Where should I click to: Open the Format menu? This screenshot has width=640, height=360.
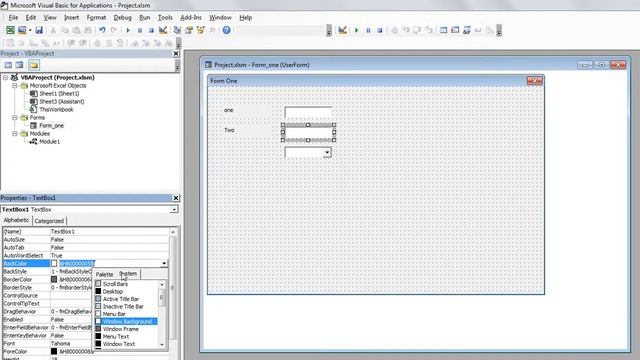(x=96, y=18)
